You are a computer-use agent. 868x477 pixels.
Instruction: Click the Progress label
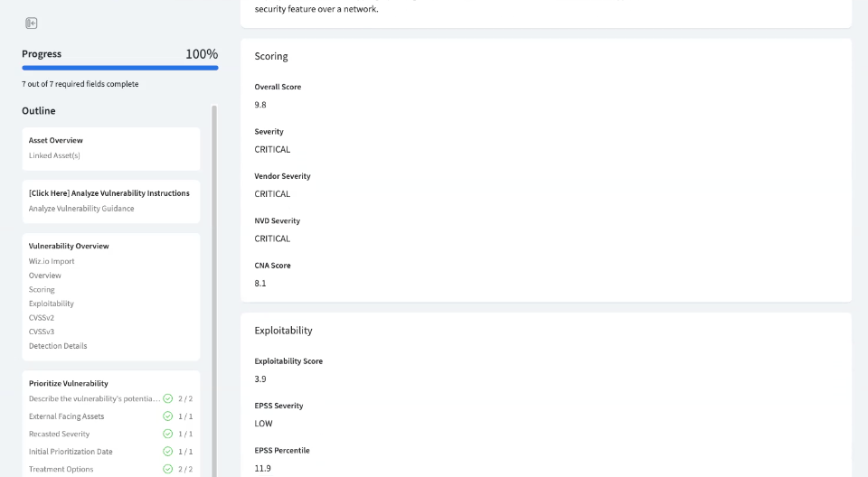(x=42, y=53)
